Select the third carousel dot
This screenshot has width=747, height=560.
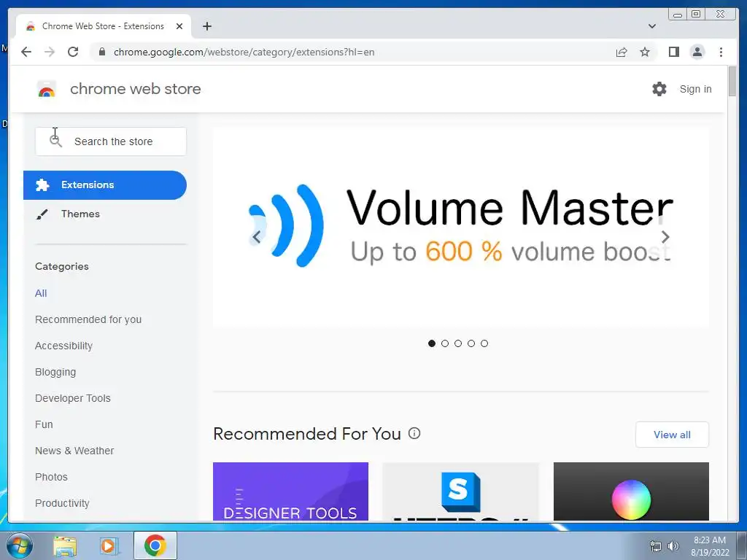coord(458,343)
